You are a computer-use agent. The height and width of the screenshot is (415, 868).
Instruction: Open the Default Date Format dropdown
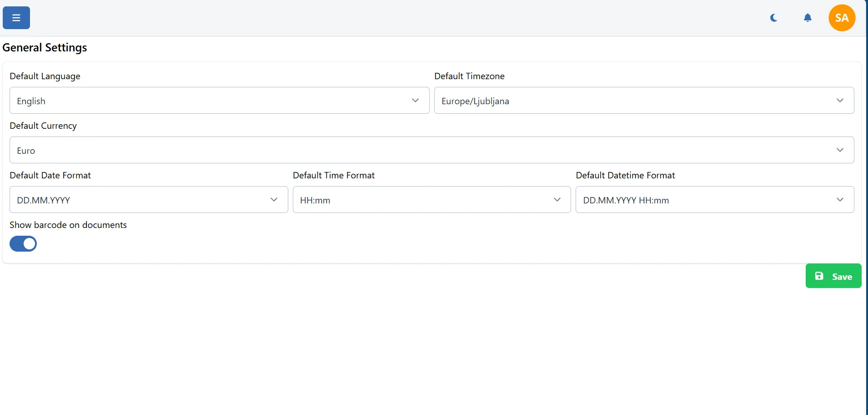149,200
